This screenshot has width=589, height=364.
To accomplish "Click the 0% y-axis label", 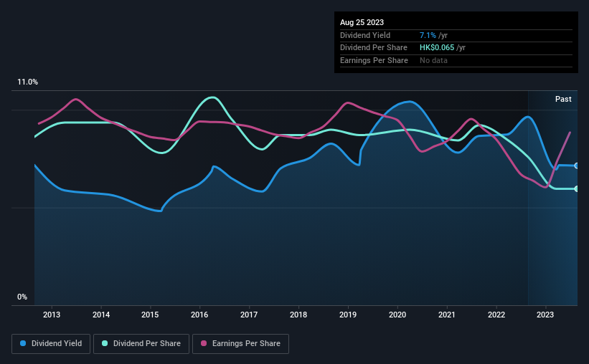I will pyautogui.click(x=22, y=297).
